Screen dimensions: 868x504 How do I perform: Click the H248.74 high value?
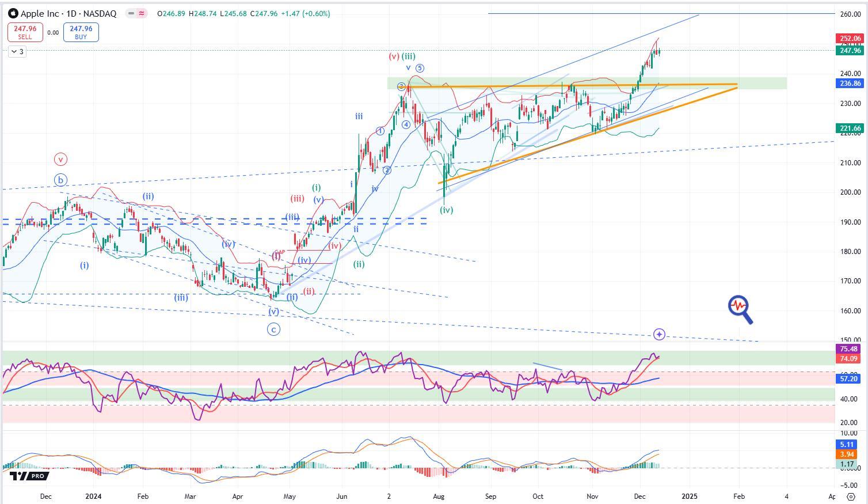click(202, 13)
